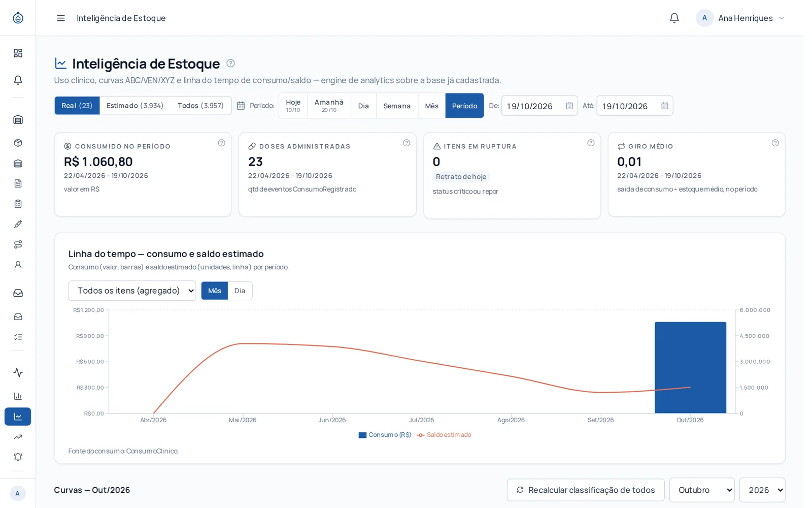Open the bar chart icon in sidebar
Screen dimensions: 812x508
pyautogui.click(x=18, y=396)
